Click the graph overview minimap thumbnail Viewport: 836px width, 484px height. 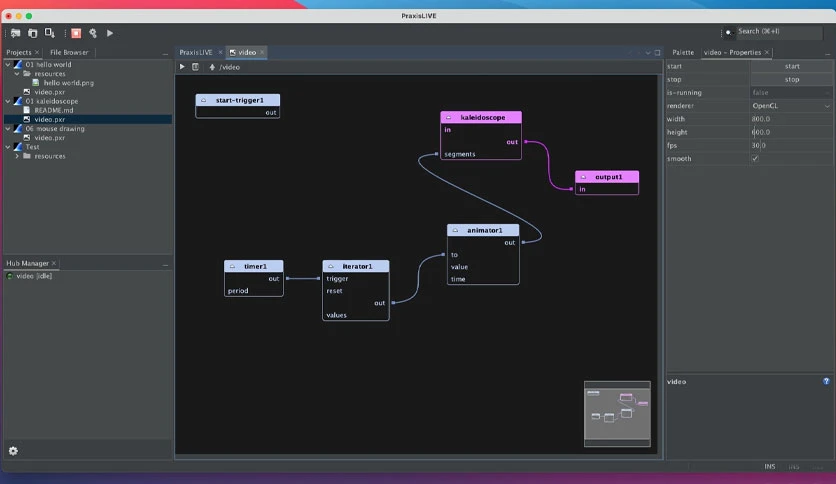(617, 414)
